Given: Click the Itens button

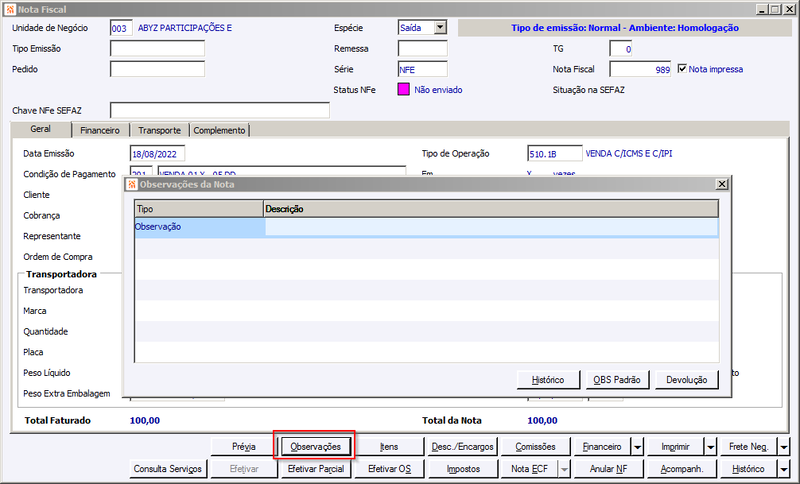Looking at the screenshot, I should (389, 447).
